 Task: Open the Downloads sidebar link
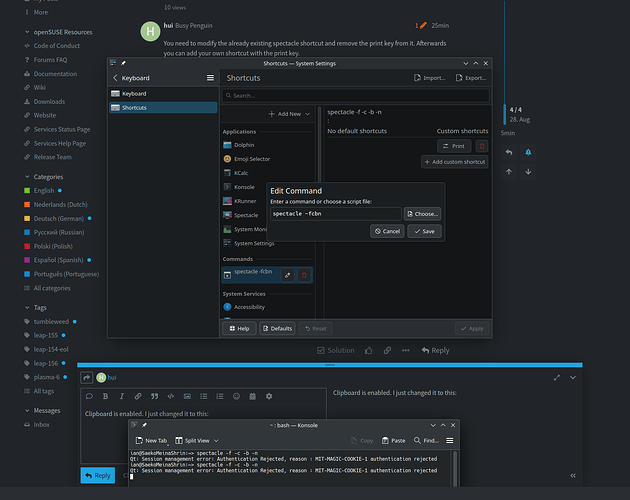point(44,102)
